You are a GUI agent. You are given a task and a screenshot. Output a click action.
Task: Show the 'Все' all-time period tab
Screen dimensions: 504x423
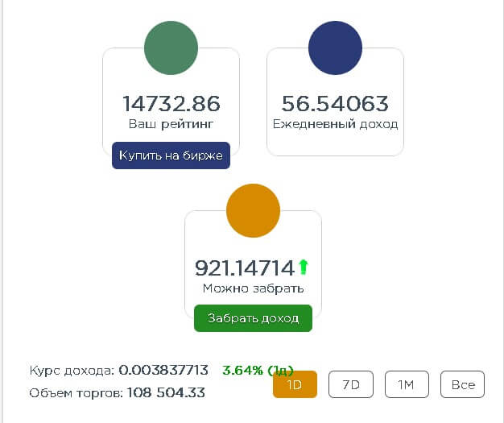[462, 384]
